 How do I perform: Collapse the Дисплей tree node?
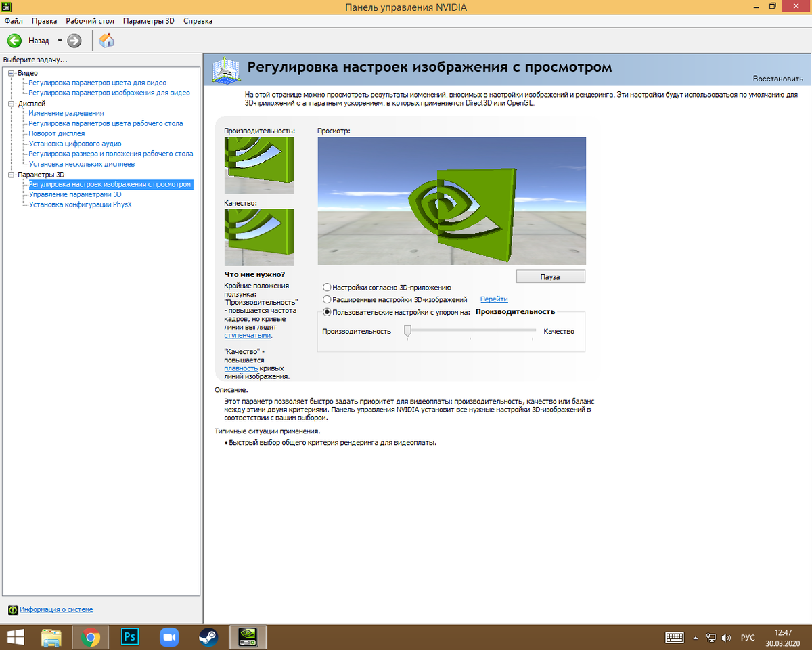coord(11,104)
